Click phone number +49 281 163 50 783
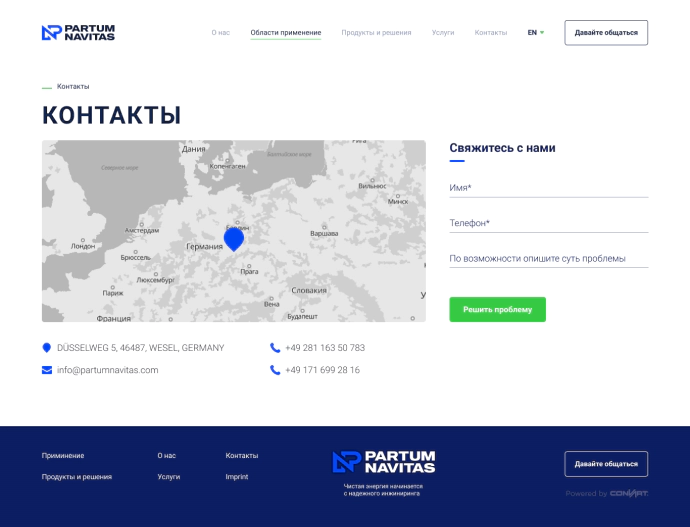 [325, 348]
